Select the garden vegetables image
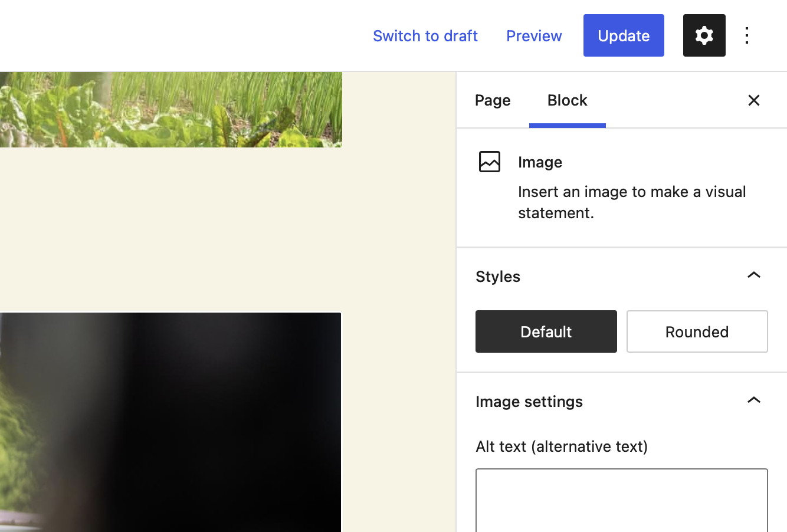787x532 pixels. pos(171,109)
